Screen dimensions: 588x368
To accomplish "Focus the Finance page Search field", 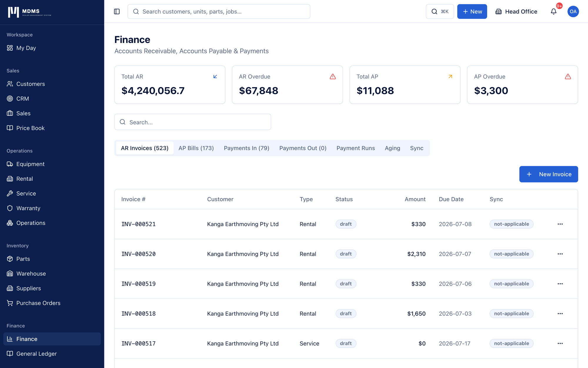I will [x=193, y=122].
